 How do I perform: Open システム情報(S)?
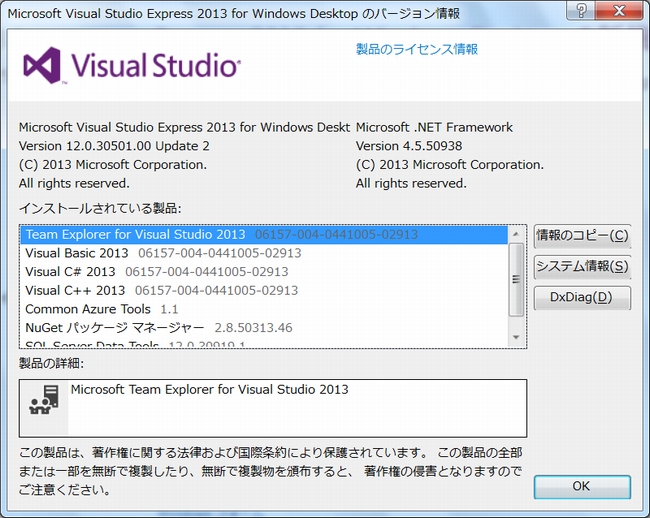click(582, 266)
